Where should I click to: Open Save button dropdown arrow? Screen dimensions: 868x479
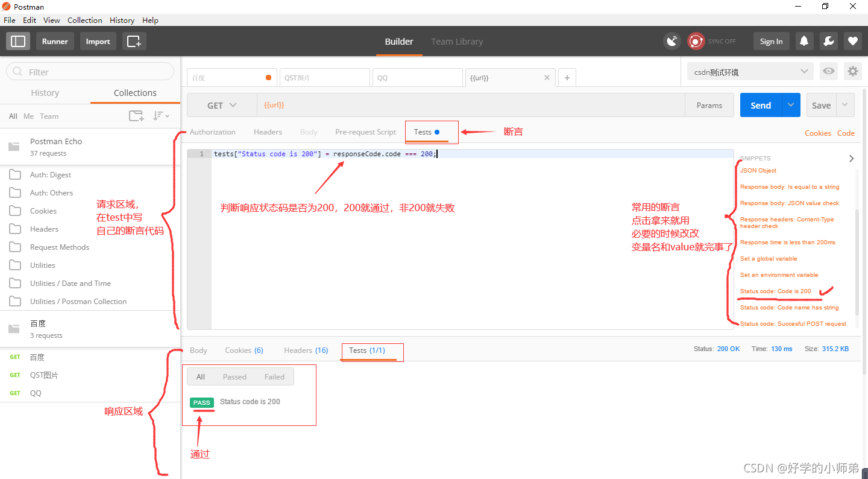click(845, 105)
